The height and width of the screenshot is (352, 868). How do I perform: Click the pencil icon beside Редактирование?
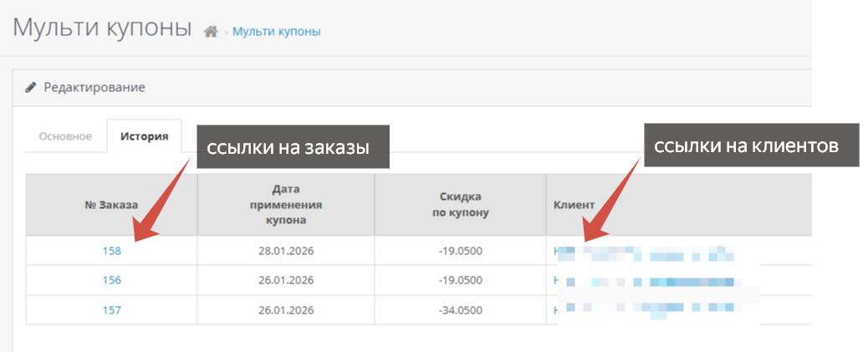point(31,87)
